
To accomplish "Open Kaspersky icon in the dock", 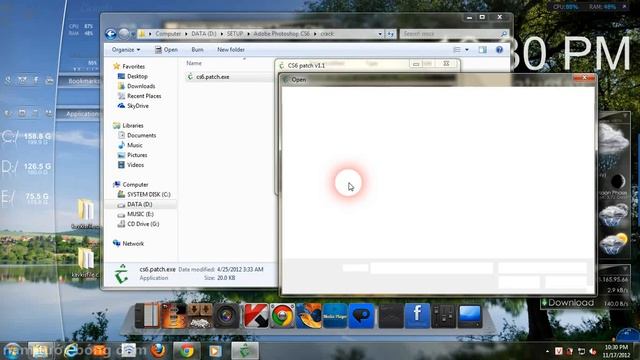I will point(256,316).
